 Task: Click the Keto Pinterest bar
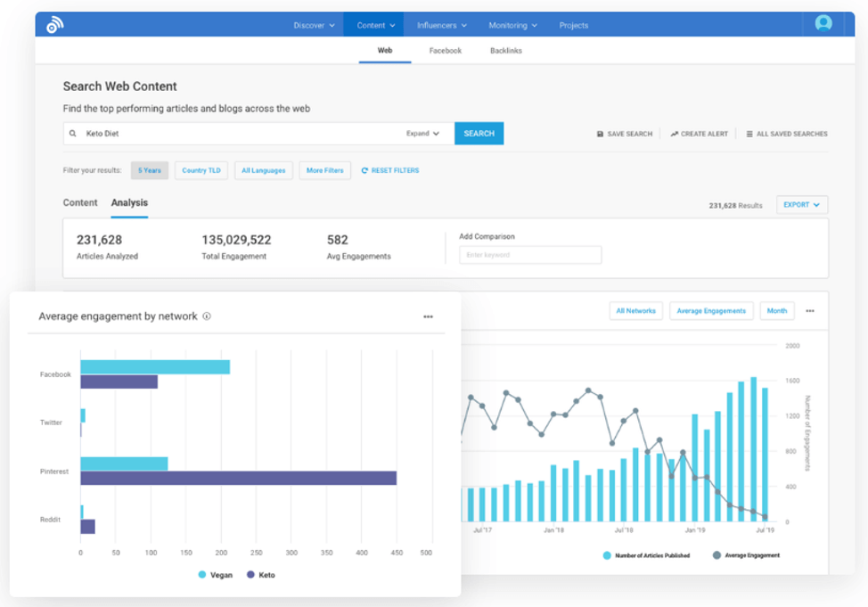239,478
